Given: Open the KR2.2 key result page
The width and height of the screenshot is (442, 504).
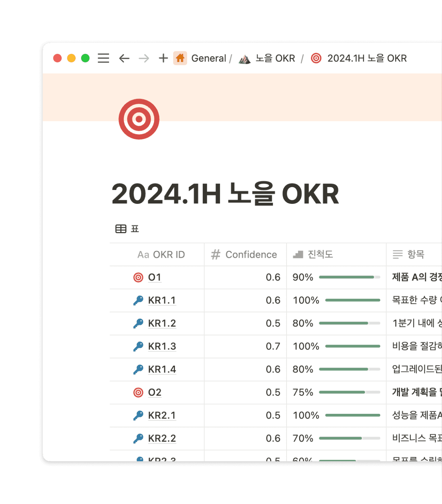Looking at the screenshot, I should tap(162, 438).
